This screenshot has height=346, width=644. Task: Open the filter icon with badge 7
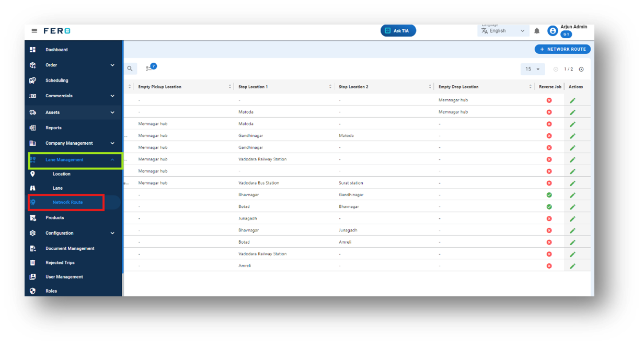151,68
